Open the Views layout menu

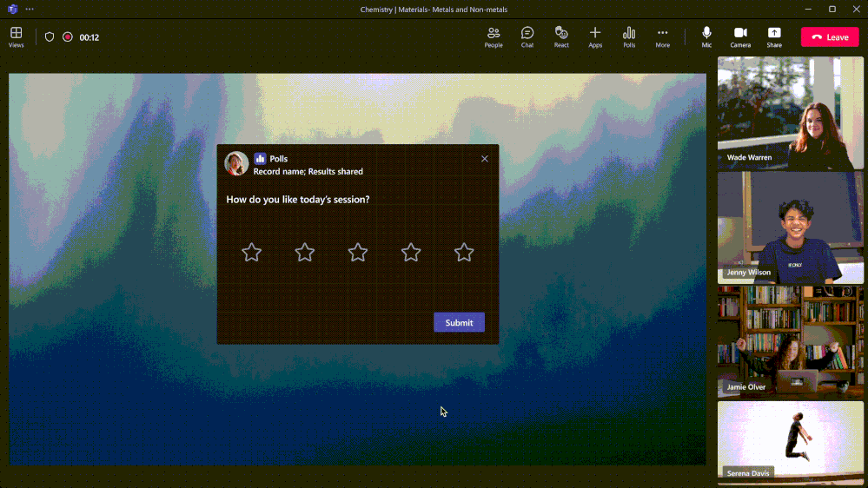pyautogui.click(x=16, y=37)
